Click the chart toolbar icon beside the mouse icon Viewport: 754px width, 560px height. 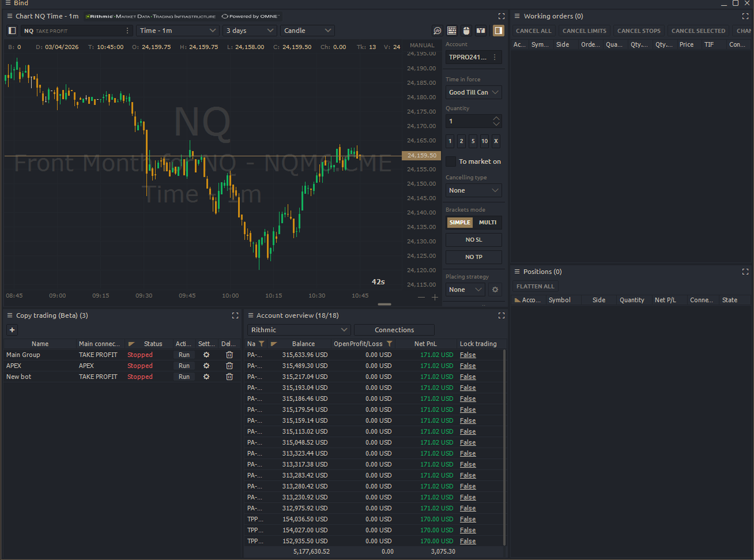pyautogui.click(x=481, y=30)
